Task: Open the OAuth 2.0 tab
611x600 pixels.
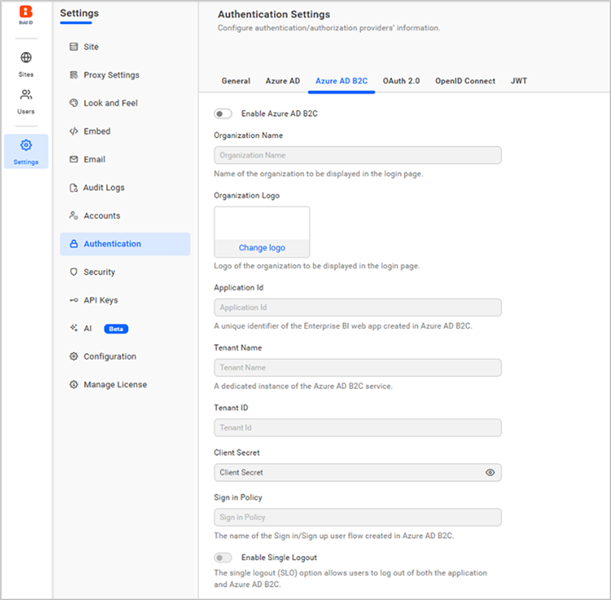Action: pyautogui.click(x=401, y=81)
